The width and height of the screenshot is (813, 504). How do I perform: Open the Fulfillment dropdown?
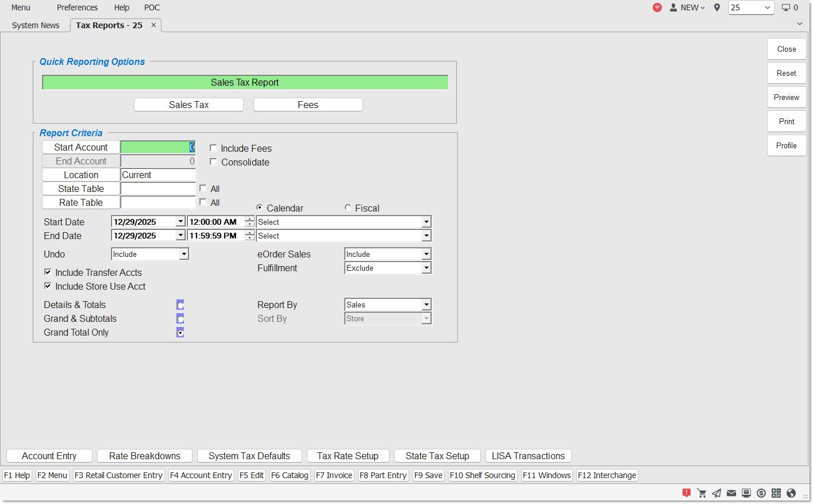click(426, 268)
